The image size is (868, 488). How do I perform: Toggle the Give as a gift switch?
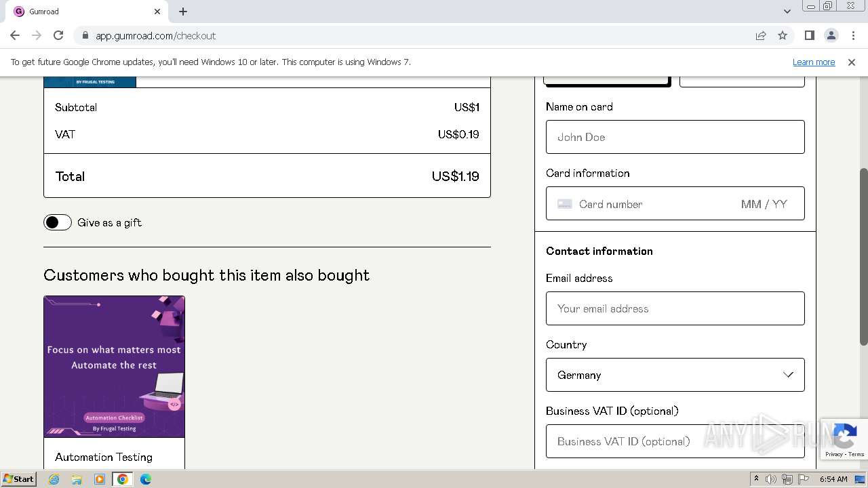click(58, 222)
